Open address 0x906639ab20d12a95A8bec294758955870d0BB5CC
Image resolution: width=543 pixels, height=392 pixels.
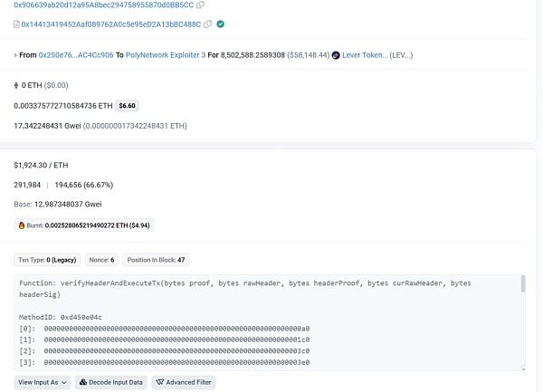pyautogui.click(x=103, y=5)
